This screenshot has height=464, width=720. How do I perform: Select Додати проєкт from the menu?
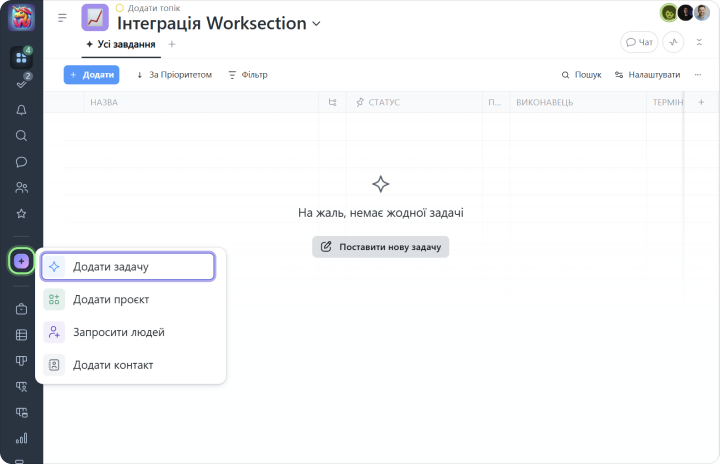pyautogui.click(x=111, y=299)
